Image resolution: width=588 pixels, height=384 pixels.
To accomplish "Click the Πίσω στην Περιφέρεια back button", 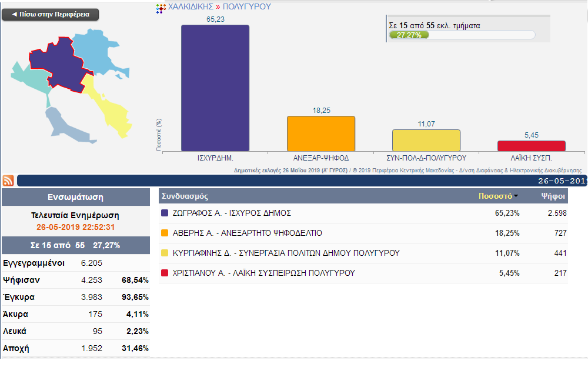I will 51,15.
